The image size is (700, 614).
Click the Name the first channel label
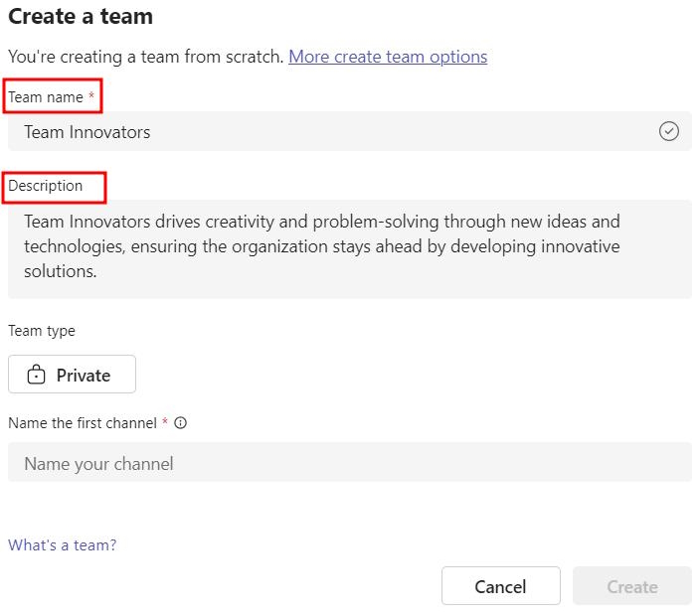point(82,423)
